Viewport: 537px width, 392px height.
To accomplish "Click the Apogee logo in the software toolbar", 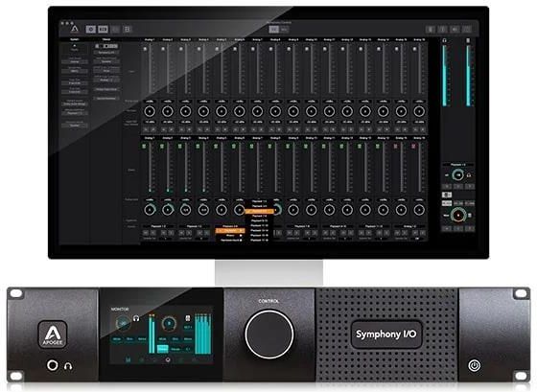I will tap(75, 29).
